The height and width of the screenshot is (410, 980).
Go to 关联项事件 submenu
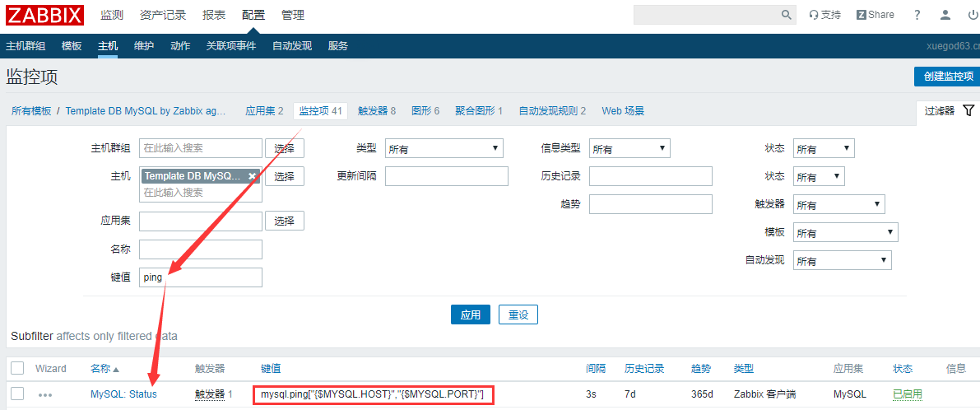click(231, 45)
